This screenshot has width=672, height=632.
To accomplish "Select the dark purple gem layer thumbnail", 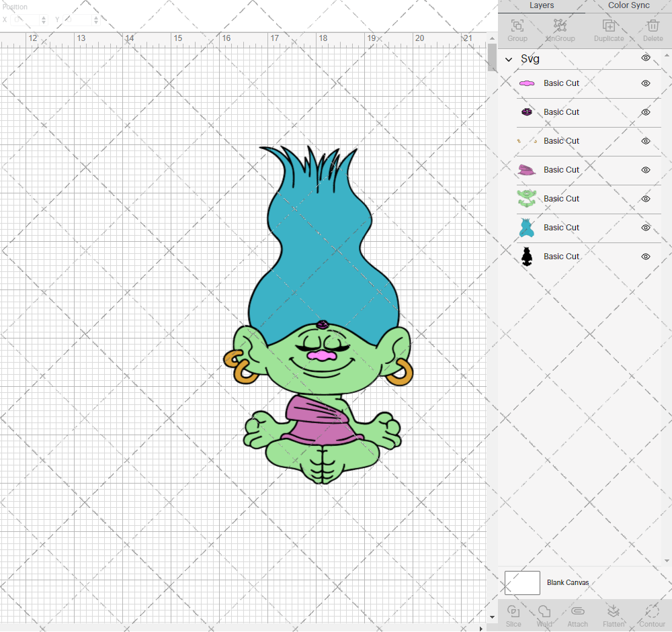I will click(x=527, y=112).
